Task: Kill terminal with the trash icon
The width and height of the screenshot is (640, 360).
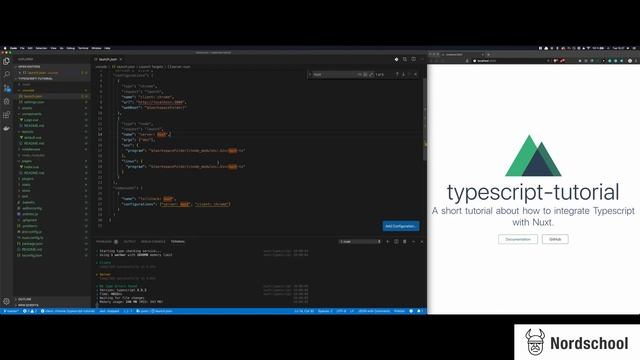Action: pyautogui.click(x=405, y=242)
